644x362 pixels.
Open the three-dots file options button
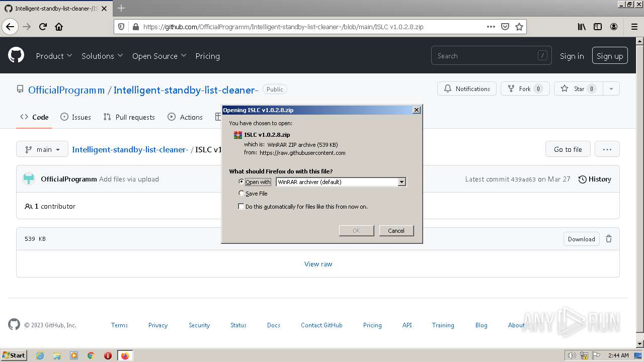pyautogui.click(x=607, y=149)
